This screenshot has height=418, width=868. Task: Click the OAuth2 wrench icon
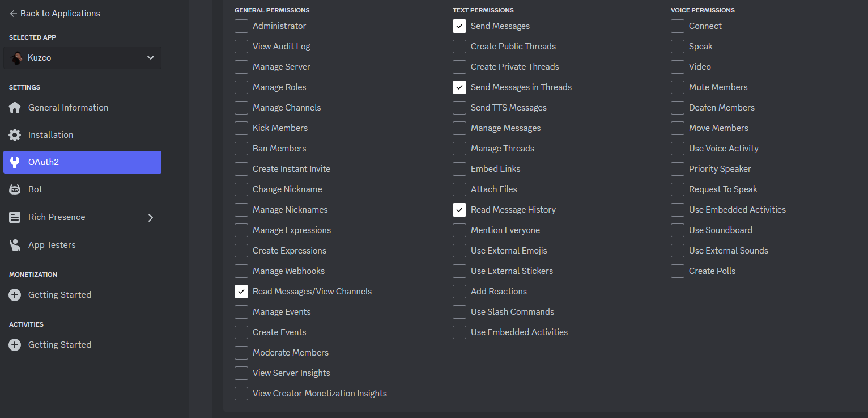(15, 162)
